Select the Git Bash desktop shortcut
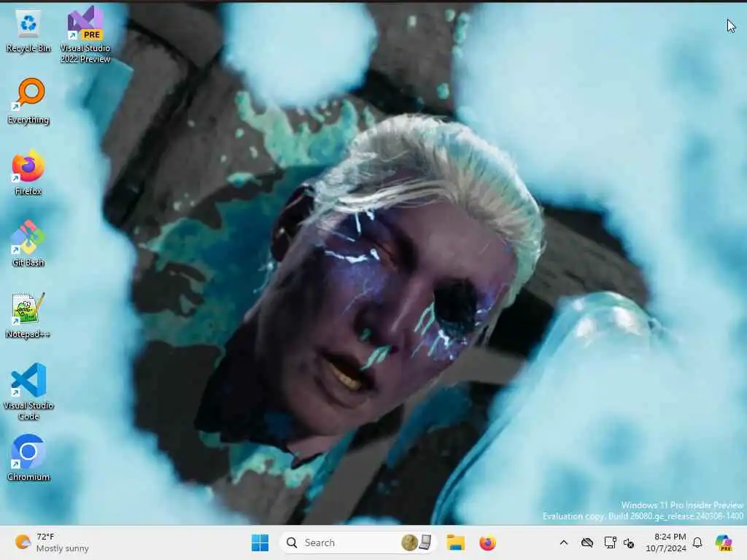 click(28, 244)
